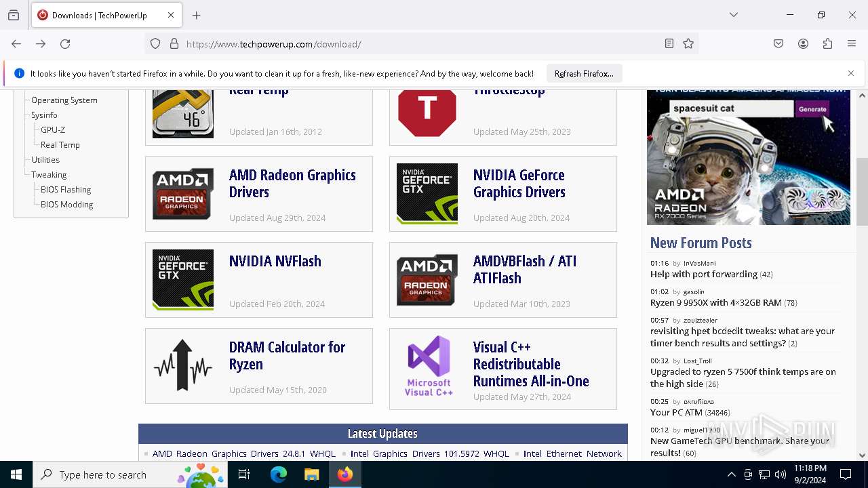The width and height of the screenshot is (868, 488).
Task: Open Sysinfo category in sidebar
Action: point(44,115)
